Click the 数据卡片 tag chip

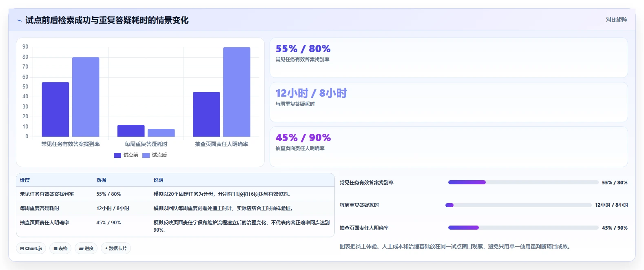pos(116,248)
